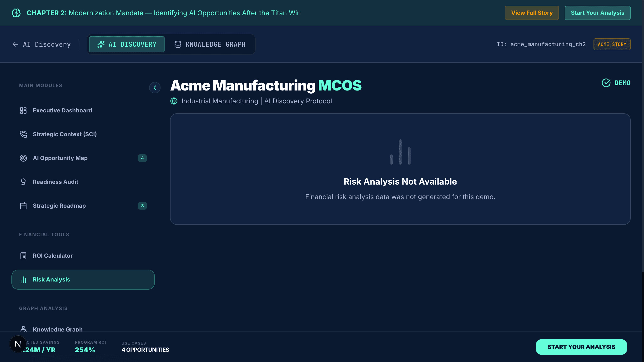Click the badge 3 on Strategic Roadmap
This screenshot has height=362, width=644.
click(x=142, y=206)
